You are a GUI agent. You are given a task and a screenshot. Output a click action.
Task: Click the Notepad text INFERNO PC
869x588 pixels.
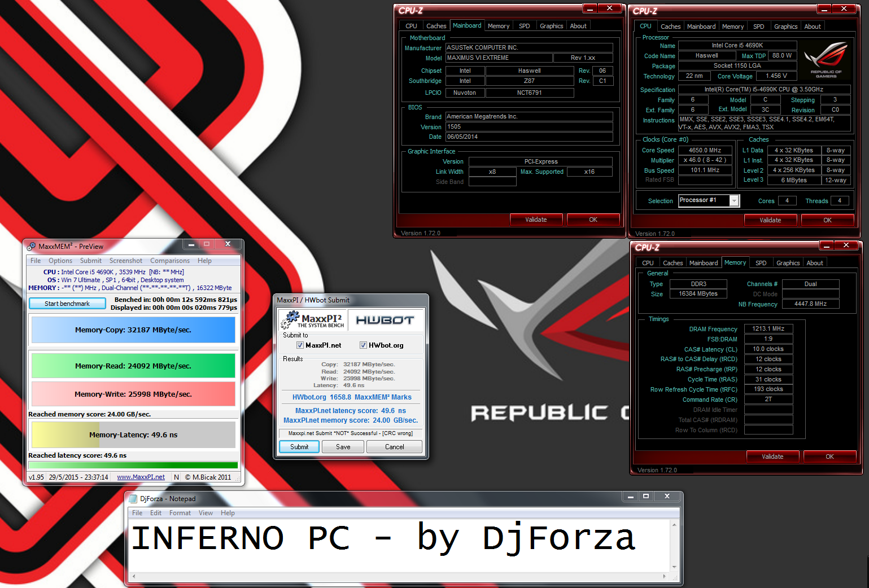click(x=241, y=538)
